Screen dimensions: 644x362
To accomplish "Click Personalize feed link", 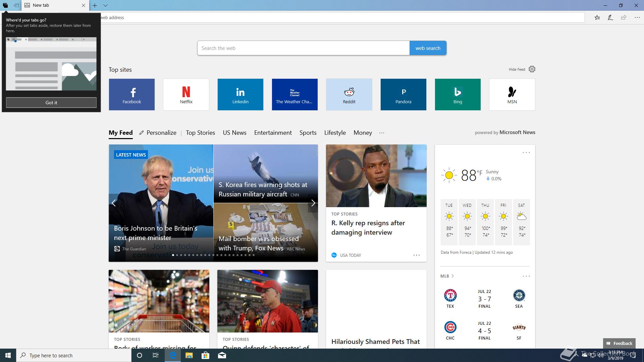I will 158,133.
